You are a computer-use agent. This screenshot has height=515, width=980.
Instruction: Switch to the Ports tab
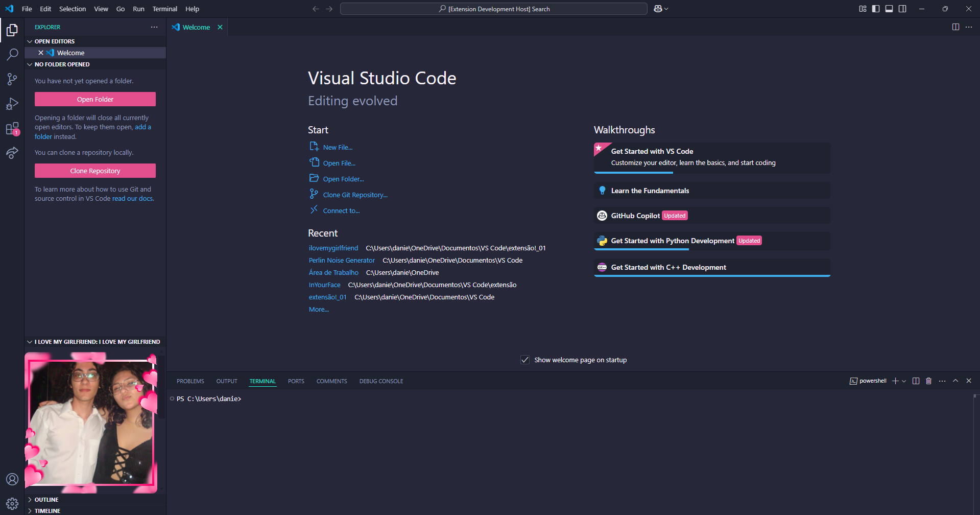pyautogui.click(x=296, y=381)
